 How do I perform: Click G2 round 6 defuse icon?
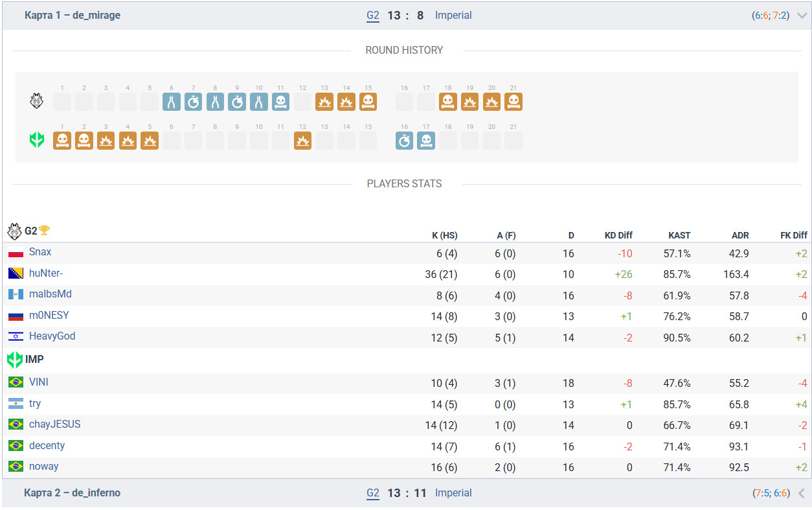[172, 102]
